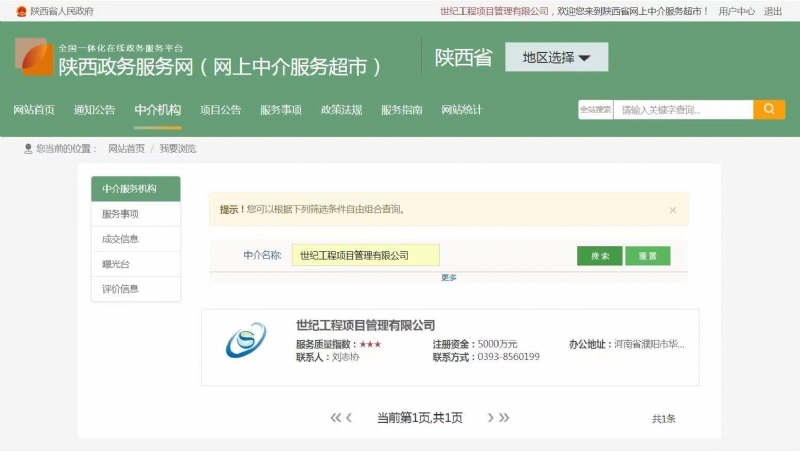Click the 中介名称 input field
The width and height of the screenshot is (800, 451).
pos(365,255)
